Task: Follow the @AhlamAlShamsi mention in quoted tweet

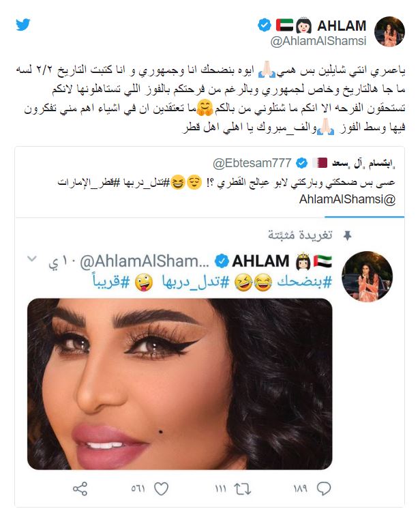Action: pos(347,199)
